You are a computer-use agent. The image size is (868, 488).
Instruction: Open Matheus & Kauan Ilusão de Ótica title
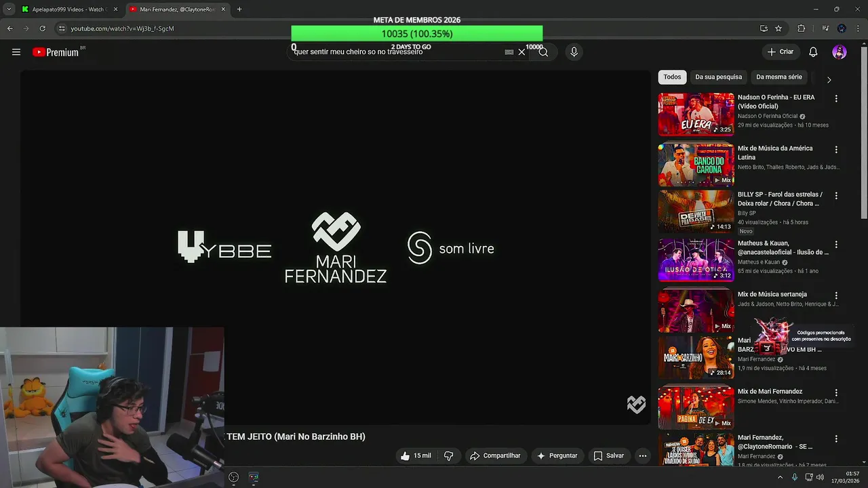pos(783,247)
